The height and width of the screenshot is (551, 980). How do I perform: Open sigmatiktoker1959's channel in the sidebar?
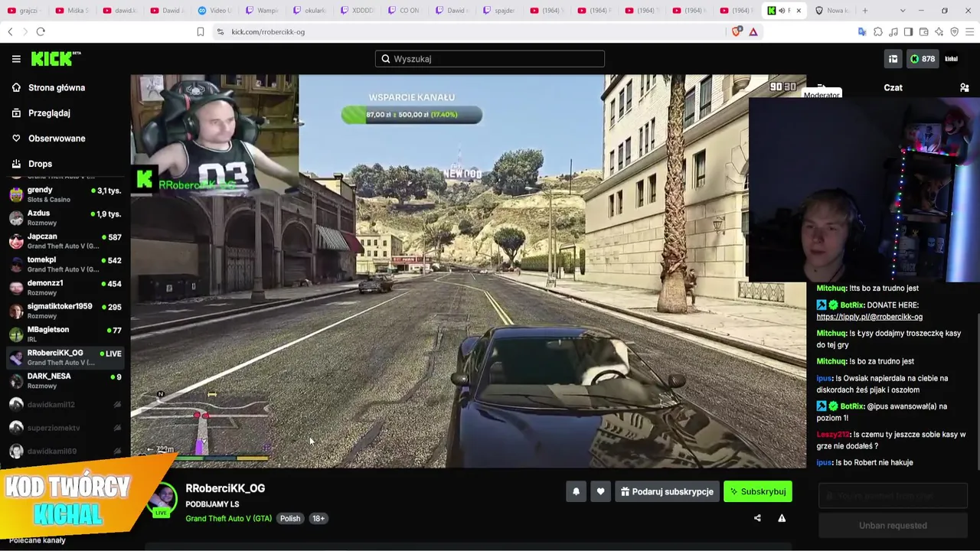(65, 311)
